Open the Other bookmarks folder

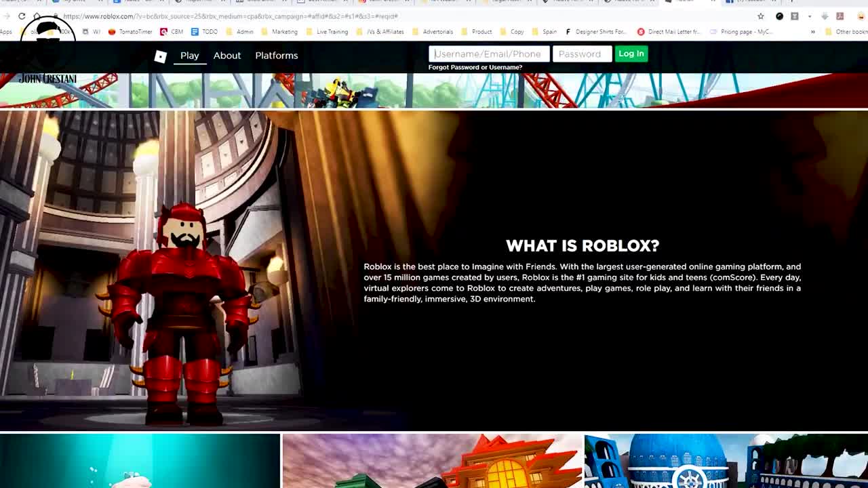847,32
